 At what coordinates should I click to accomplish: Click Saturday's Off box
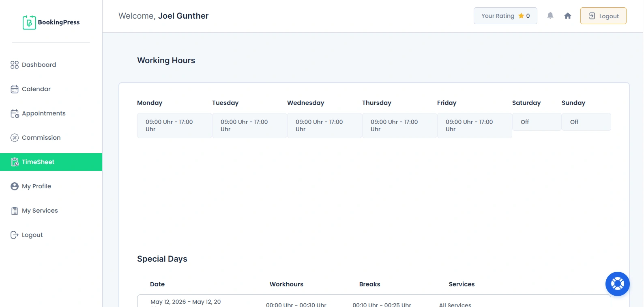537,122
